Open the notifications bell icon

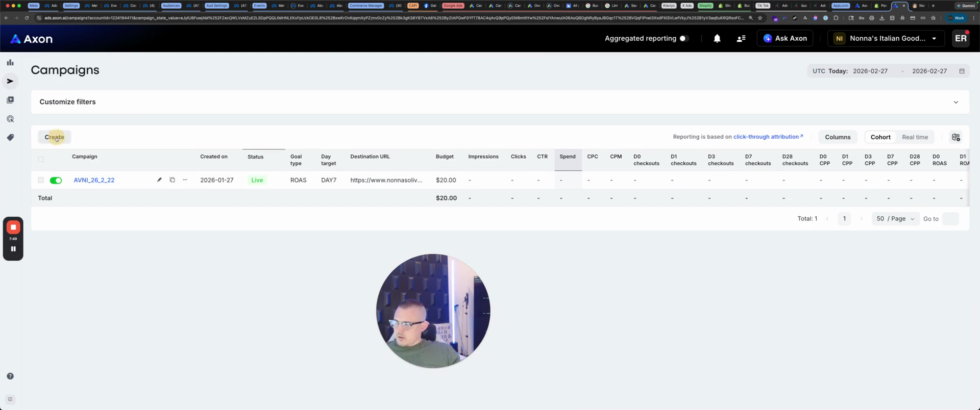(x=717, y=38)
